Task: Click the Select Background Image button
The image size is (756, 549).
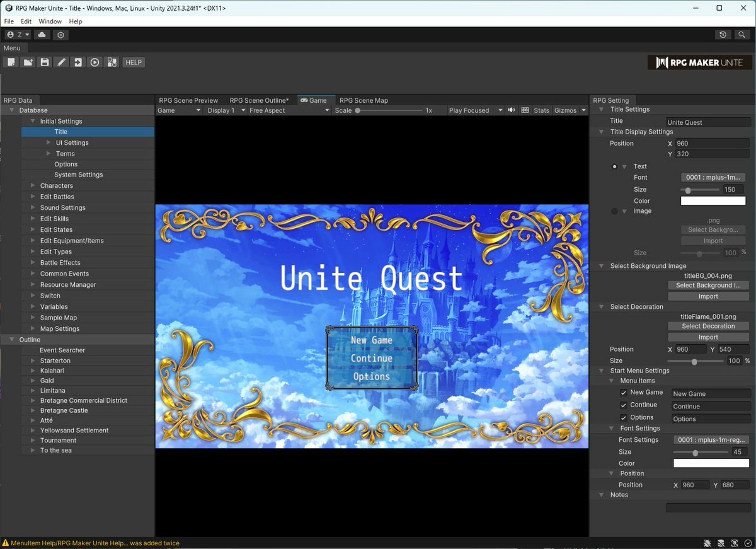Action: pos(708,286)
